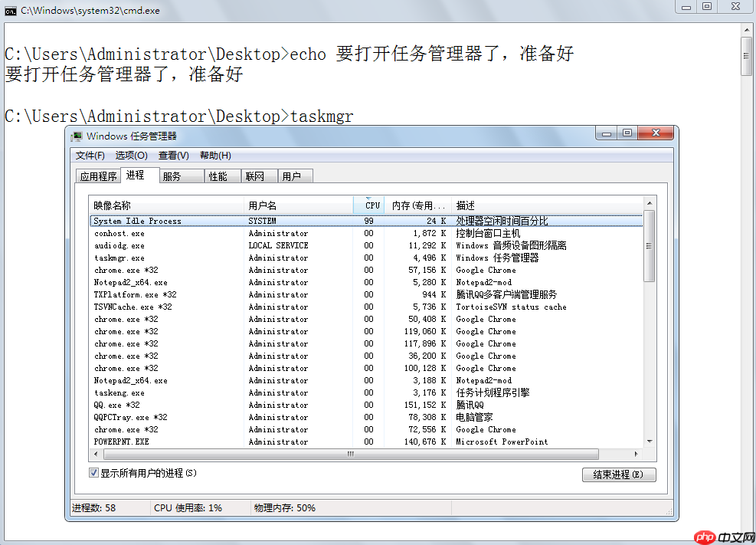Click process list horizontal scrollbar thumb
Image resolution: width=756 pixels, height=545 pixels.
point(351,454)
